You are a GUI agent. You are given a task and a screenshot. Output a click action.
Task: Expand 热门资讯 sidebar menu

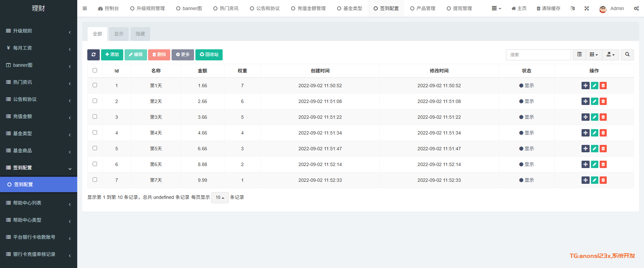[x=39, y=82]
